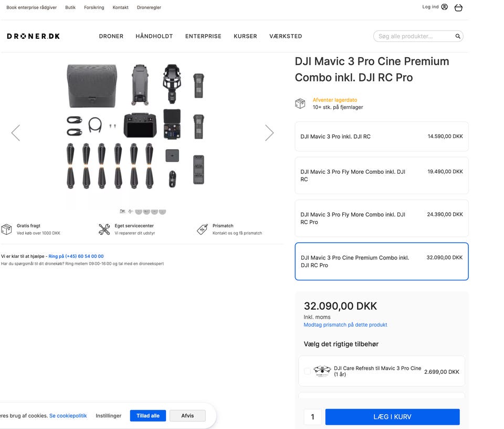The image size is (504, 429).
Task: Open the ENTERPRISE menu
Action: 203,36
